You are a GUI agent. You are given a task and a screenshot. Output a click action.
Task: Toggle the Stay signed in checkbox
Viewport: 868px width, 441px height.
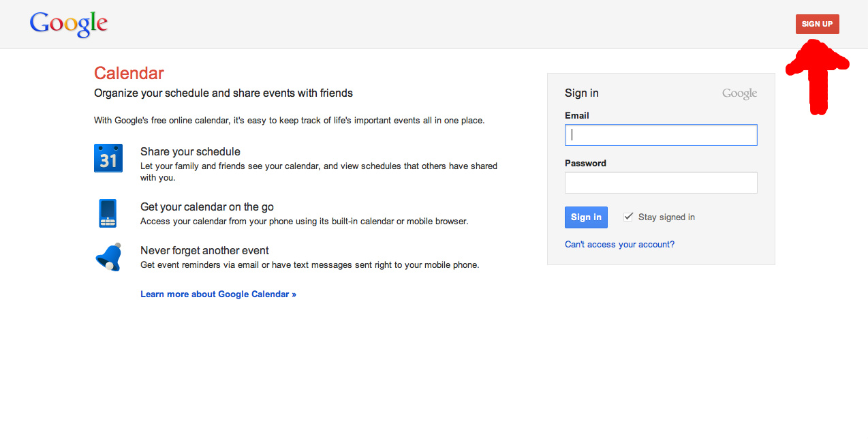coord(628,217)
